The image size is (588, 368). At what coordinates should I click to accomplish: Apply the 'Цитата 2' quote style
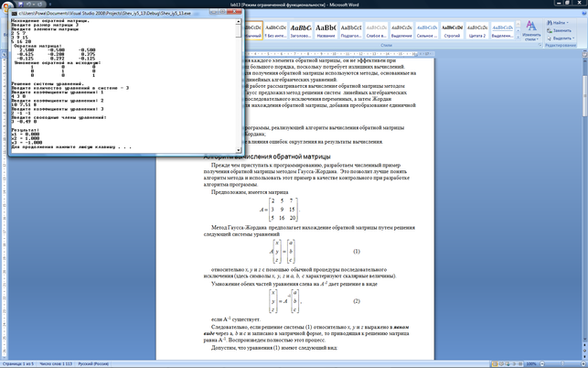pos(477,30)
